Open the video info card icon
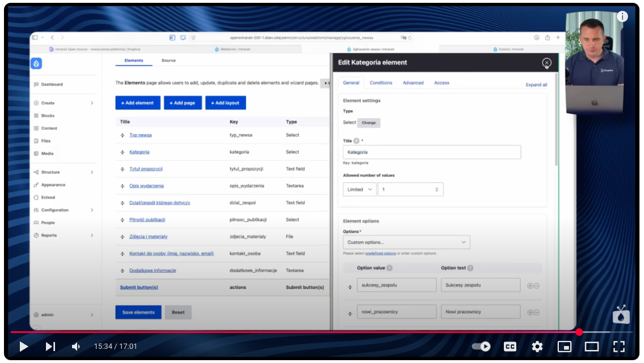644x363 pixels. coord(622,16)
